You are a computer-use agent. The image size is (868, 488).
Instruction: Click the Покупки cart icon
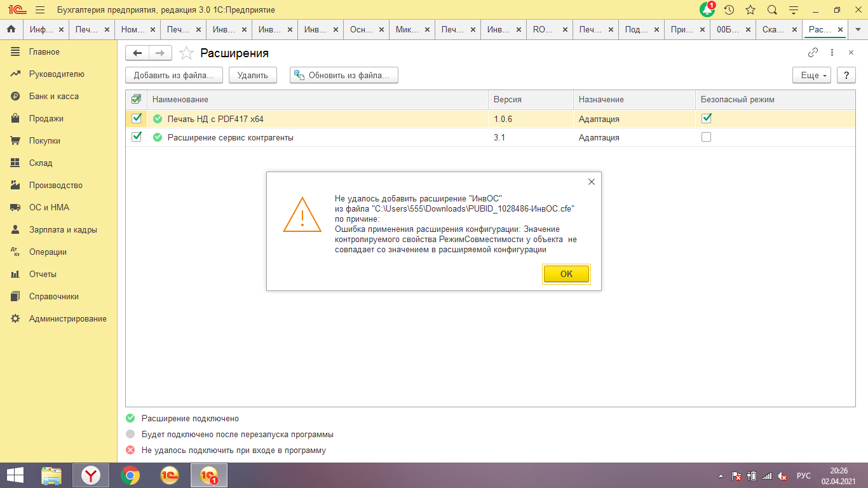16,140
